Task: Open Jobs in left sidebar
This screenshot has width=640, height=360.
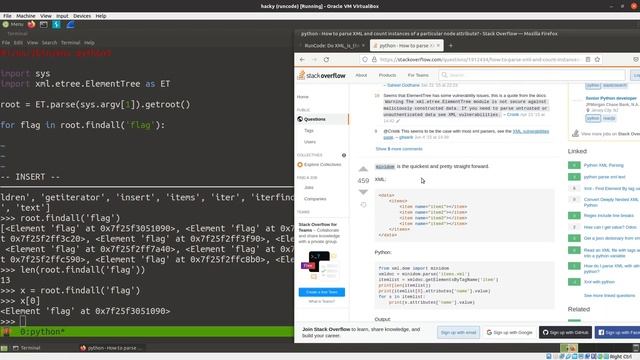Action: [309, 187]
